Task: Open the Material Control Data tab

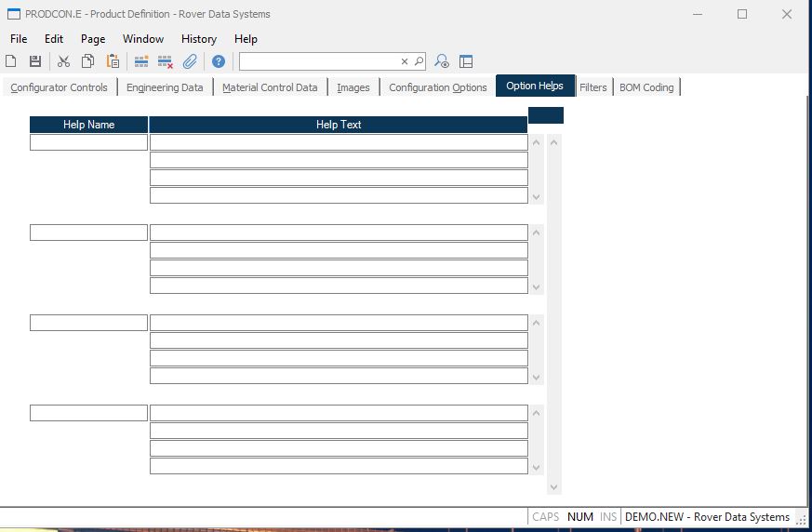Action: [270, 87]
